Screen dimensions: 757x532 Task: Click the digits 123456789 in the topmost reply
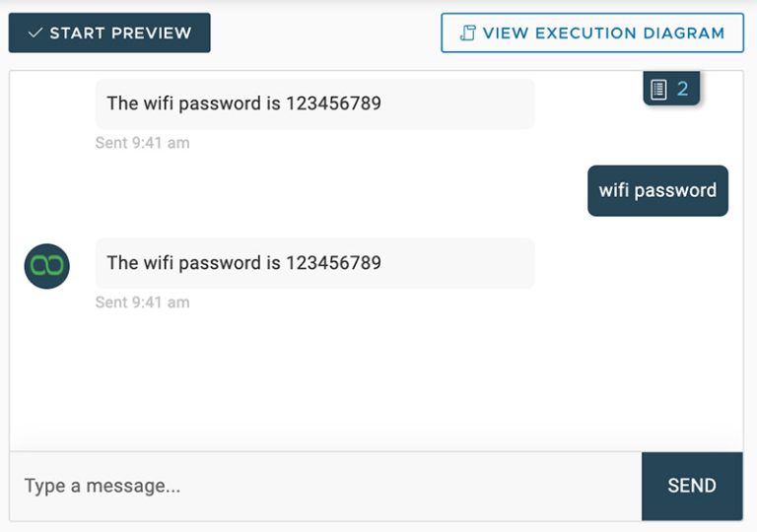333,103
